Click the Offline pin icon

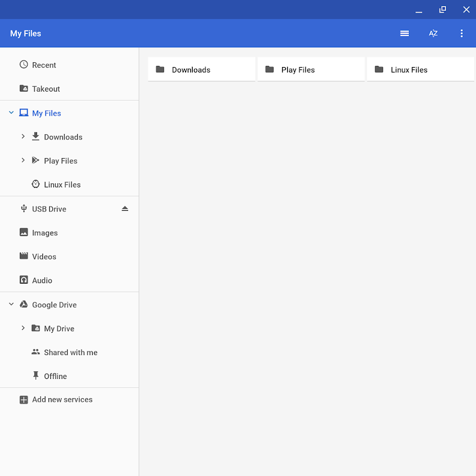[x=36, y=376]
